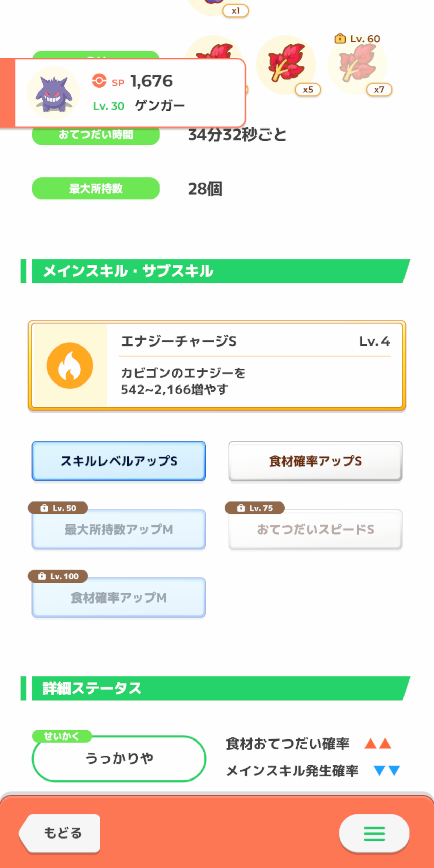Tap the Lv. 100 lock badge
Viewport: 434px width, 868px height.
58,576
